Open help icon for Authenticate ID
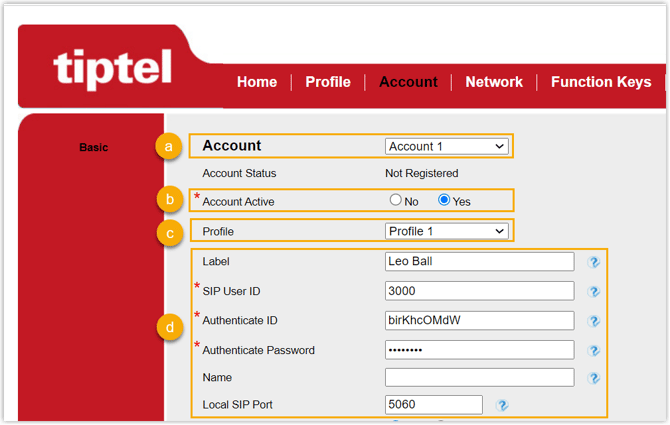This screenshot has height=425, width=670. pyautogui.click(x=594, y=321)
